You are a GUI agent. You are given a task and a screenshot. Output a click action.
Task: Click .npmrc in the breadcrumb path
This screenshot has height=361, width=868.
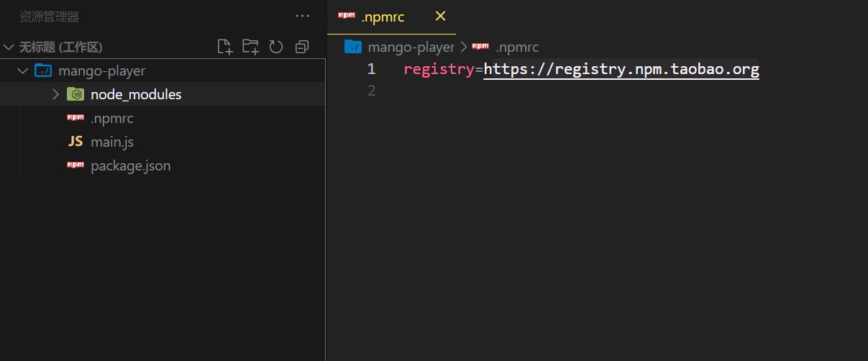pyautogui.click(x=516, y=47)
